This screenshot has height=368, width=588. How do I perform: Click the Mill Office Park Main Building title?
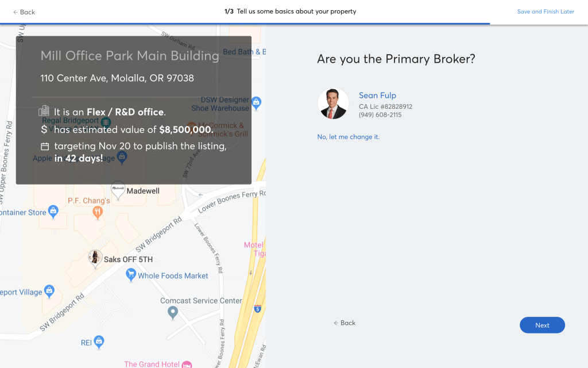pyautogui.click(x=130, y=56)
